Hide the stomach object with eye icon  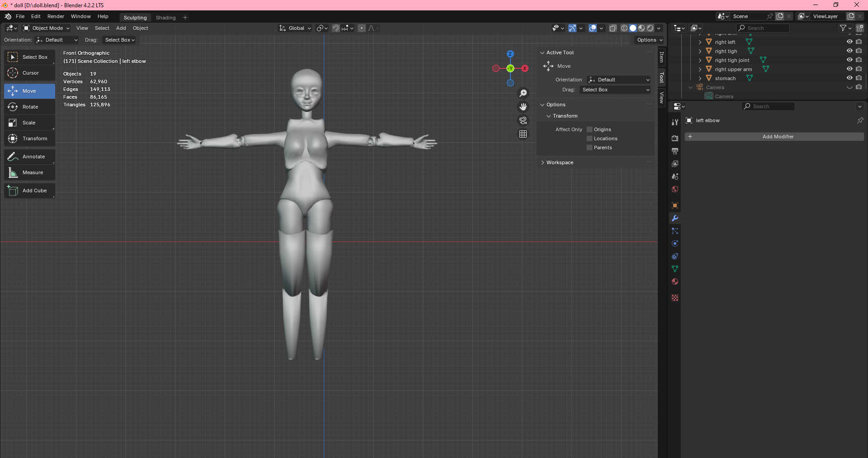click(x=849, y=78)
